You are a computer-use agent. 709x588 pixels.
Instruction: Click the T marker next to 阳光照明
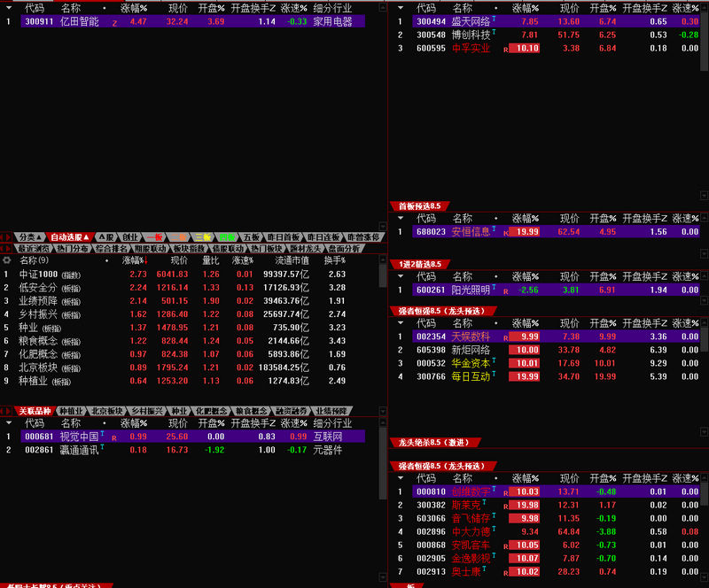(494, 288)
